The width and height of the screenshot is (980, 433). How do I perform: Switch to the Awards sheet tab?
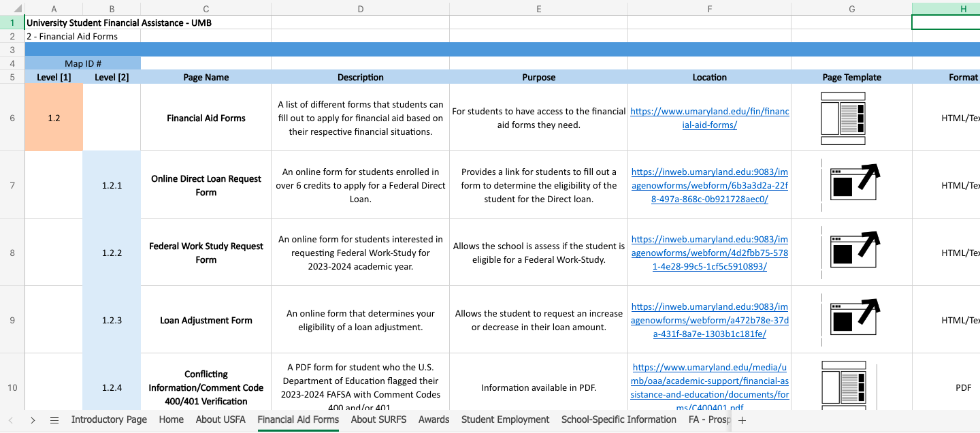(434, 419)
